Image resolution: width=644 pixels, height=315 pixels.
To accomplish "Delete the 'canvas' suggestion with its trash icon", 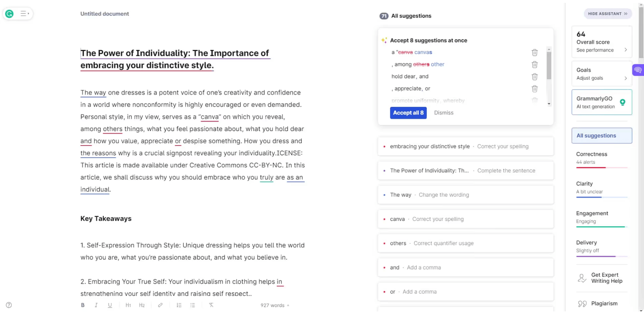I will click(535, 52).
